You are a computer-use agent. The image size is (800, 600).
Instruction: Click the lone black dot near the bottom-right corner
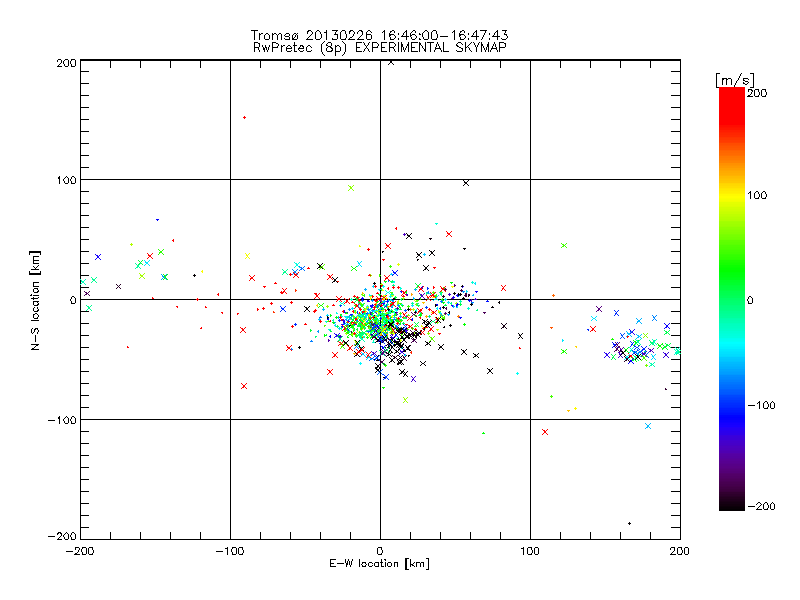point(629,523)
